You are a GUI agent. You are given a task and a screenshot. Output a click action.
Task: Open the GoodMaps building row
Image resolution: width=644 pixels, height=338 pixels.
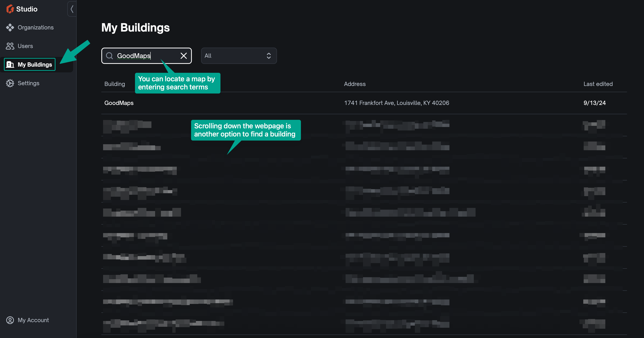(x=364, y=103)
